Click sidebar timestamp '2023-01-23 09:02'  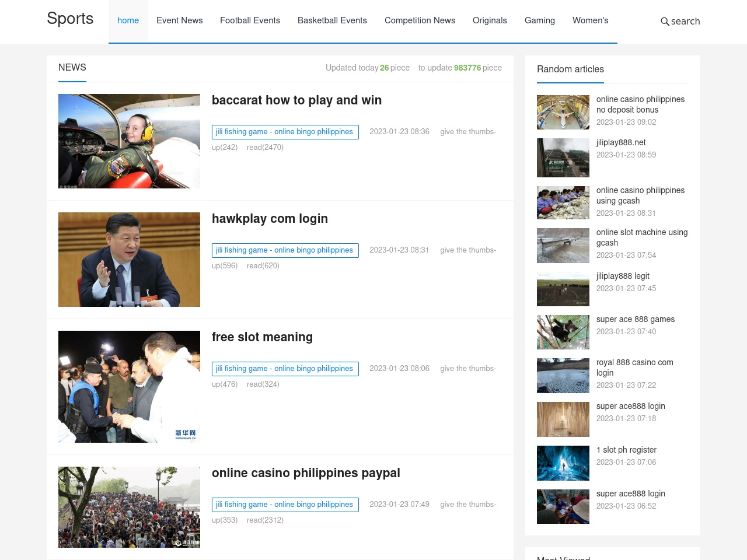pos(626,122)
